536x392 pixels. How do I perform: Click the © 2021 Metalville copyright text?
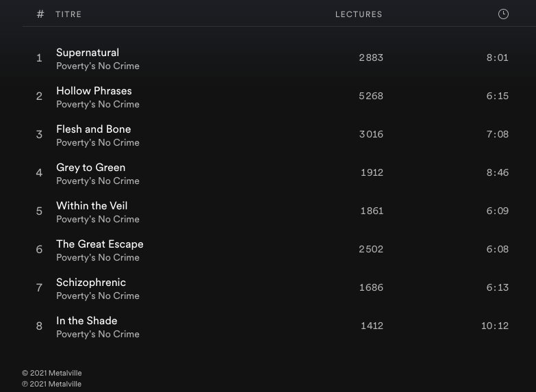[x=52, y=374]
